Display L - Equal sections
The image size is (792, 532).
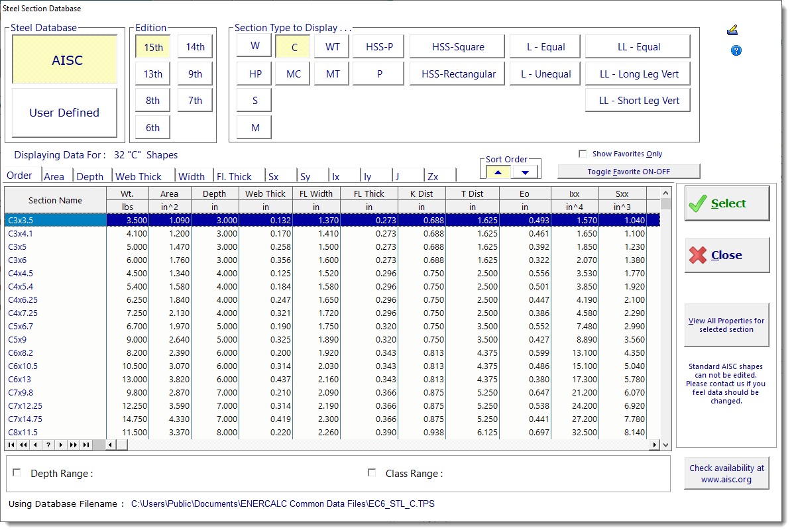coord(545,47)
